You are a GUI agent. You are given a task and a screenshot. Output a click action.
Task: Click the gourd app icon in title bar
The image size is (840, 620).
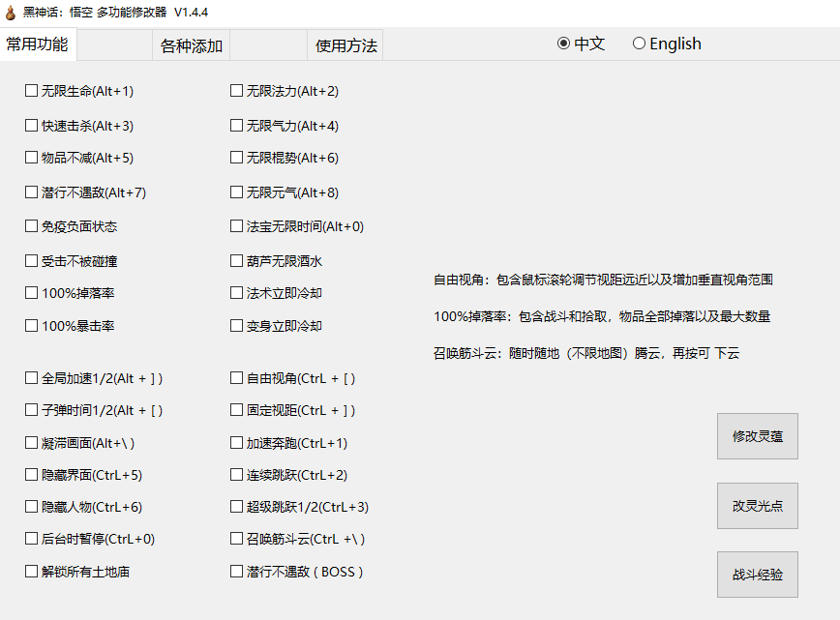(x=11, y=13)
